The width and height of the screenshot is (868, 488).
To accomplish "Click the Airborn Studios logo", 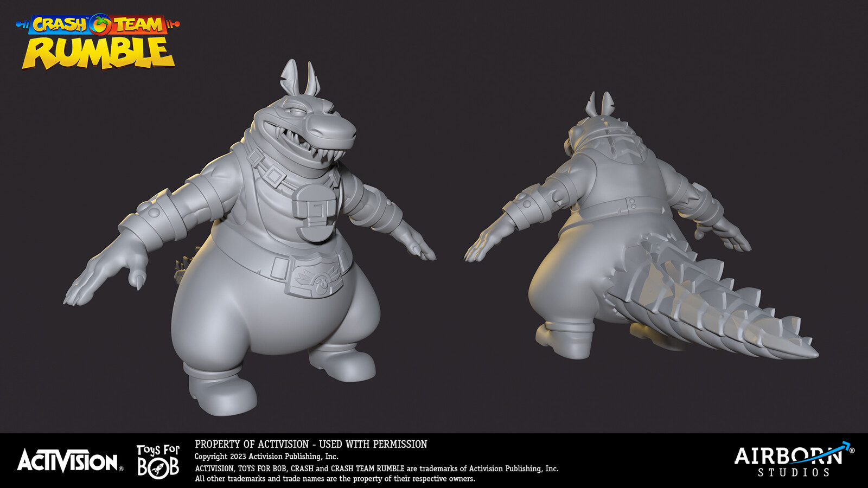I will pos(794,459).
